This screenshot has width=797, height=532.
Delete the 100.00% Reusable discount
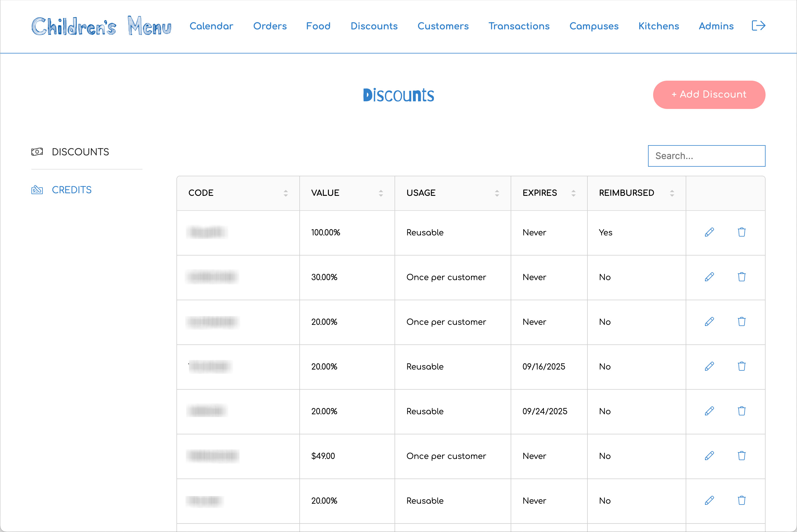742,232
